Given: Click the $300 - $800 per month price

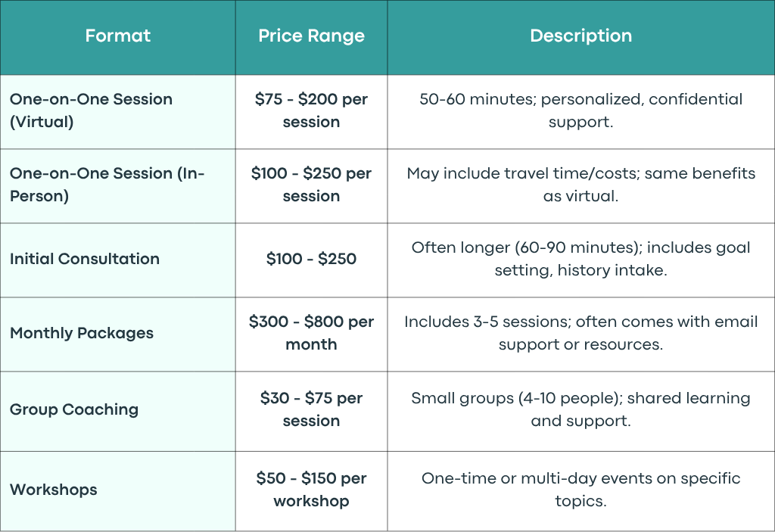Looking at the screenshot, I should (x=311, y=333).
